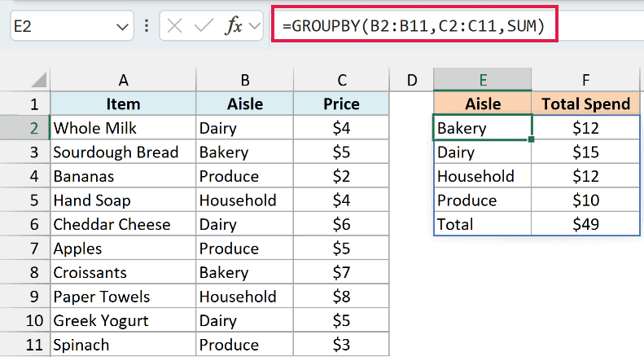
Task: Click the blue 'Aisle' header in column B
Action: 245,104
